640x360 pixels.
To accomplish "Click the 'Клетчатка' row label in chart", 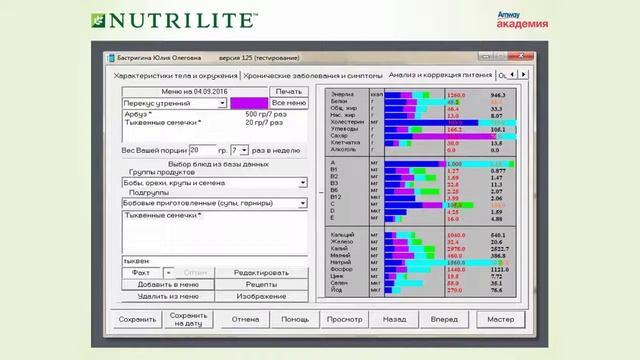I will (x=345, y=142).
